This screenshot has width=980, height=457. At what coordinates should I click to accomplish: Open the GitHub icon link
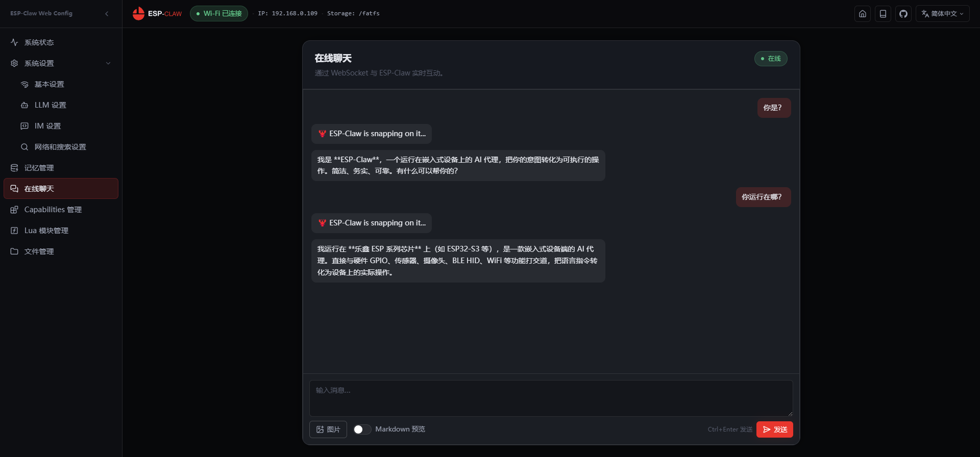(x=903, y=14)
